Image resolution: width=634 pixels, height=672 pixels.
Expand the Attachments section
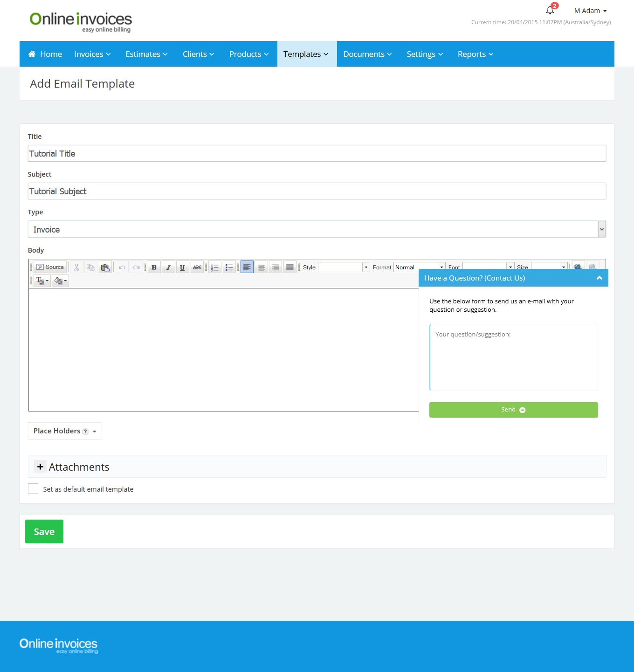(x=41, y=466)
